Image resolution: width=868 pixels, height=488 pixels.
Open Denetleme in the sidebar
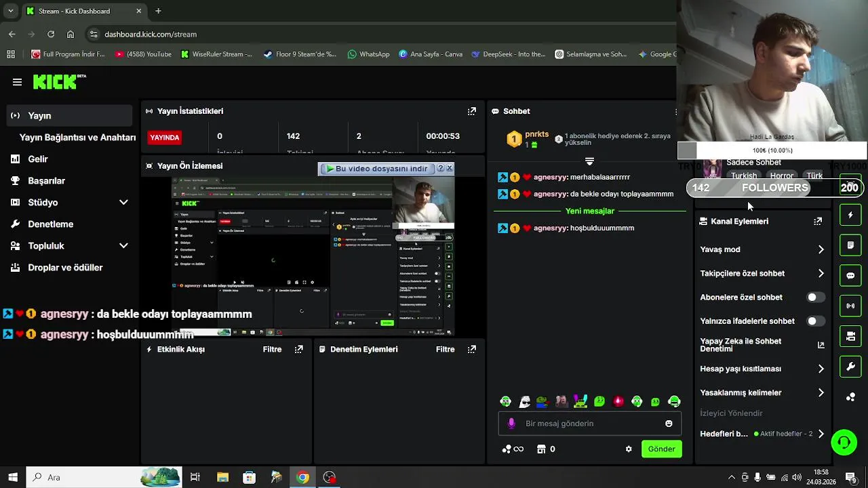[x=50, y=224]
